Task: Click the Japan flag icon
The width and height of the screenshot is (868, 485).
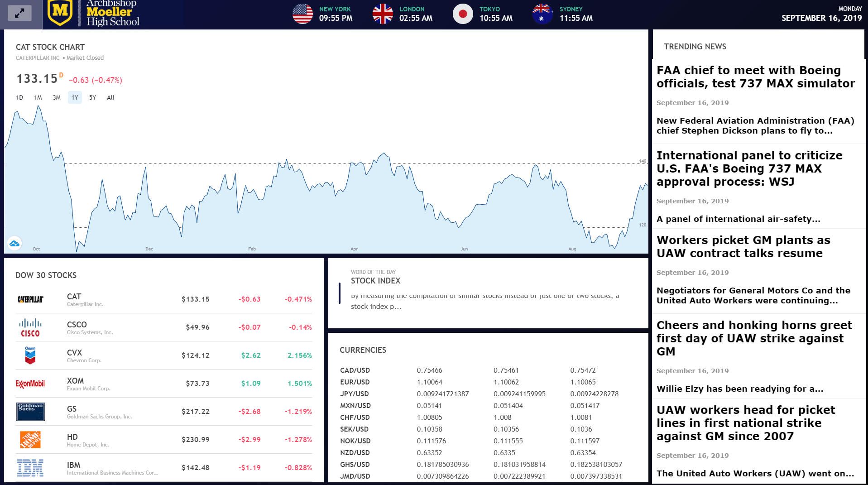Action: (463, 14)
